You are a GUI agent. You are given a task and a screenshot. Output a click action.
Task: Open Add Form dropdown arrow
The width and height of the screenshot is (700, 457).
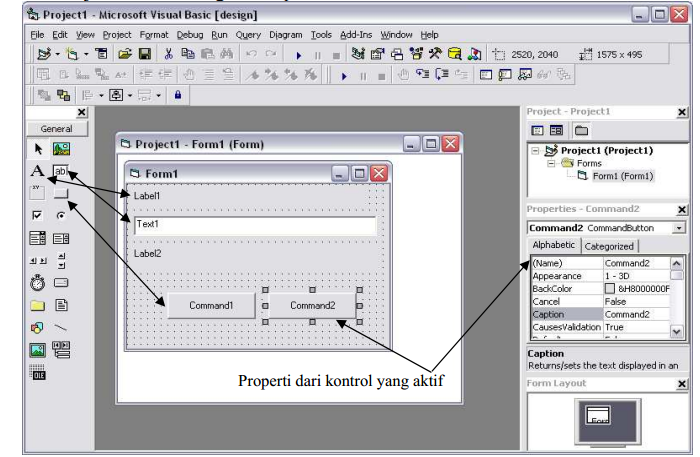pyautogui.click(x=86, y=54)
